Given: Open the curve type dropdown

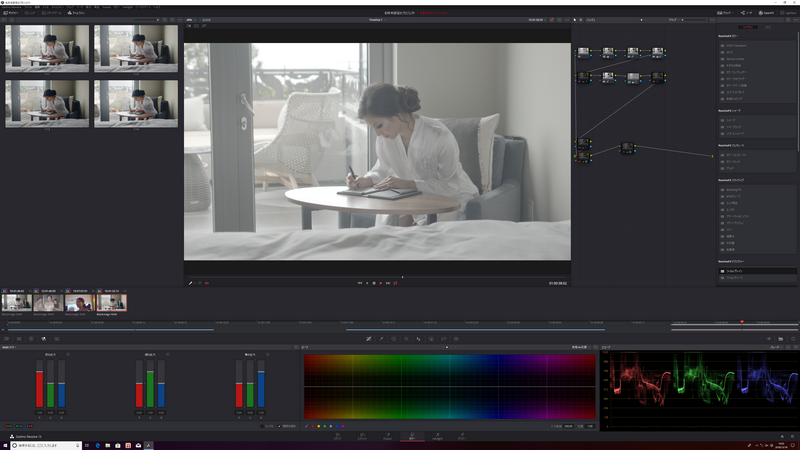Looking at the screenshot, I should tap(581, 347).
